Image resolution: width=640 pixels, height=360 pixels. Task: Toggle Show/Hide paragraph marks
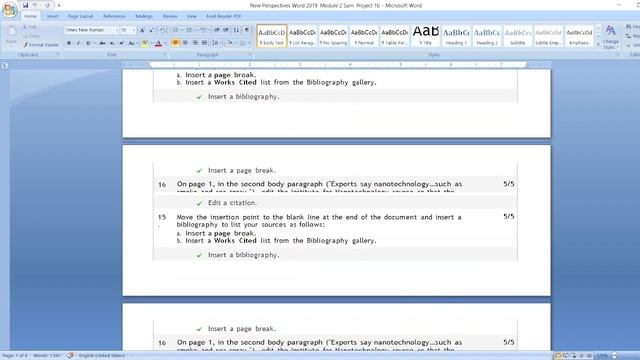(247, 30)
